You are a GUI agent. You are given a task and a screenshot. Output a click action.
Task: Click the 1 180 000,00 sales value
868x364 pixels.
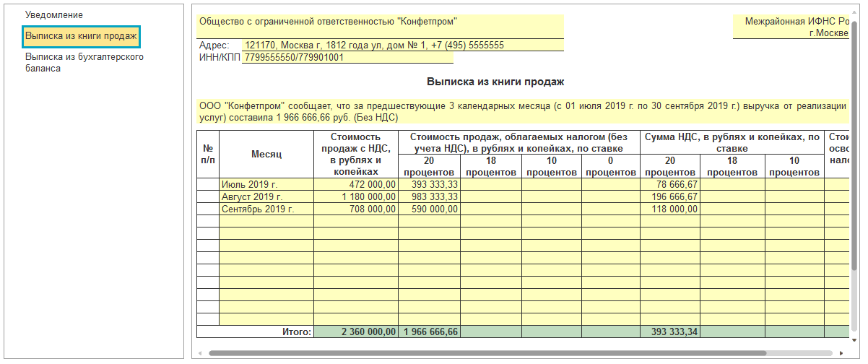(356, 197)
